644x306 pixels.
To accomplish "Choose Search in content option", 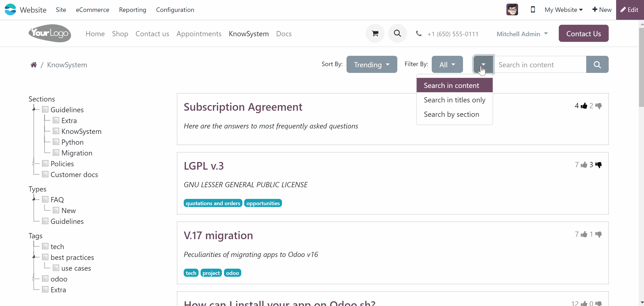I will pos(454,85).
